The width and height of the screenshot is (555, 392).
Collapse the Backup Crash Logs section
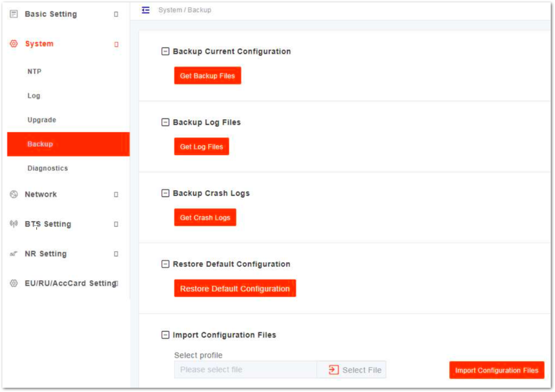(x=165, y=193)
